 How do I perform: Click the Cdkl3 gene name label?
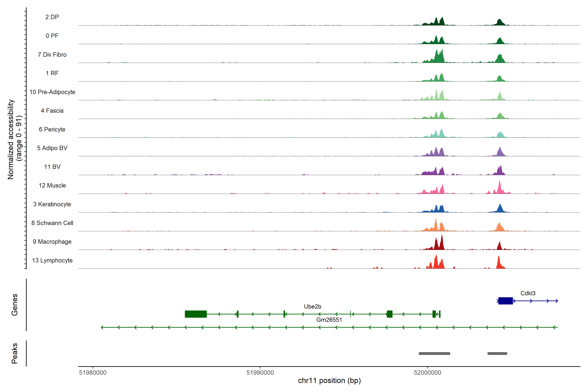(x=528, y=293)
